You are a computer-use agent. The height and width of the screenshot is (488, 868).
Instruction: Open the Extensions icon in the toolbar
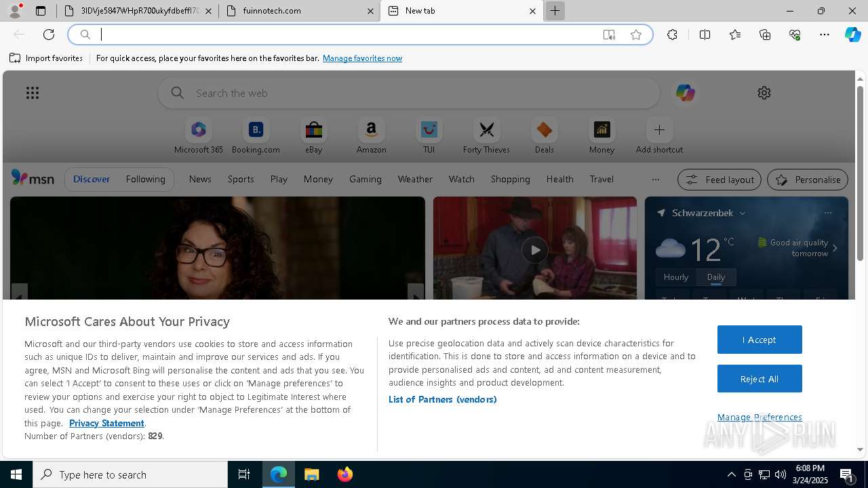[672, 35]
